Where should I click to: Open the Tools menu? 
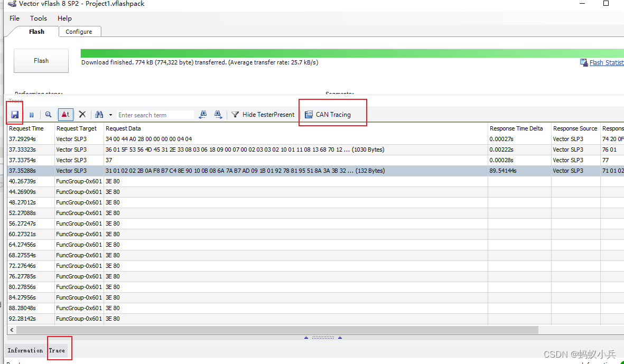tap(38, 18)
